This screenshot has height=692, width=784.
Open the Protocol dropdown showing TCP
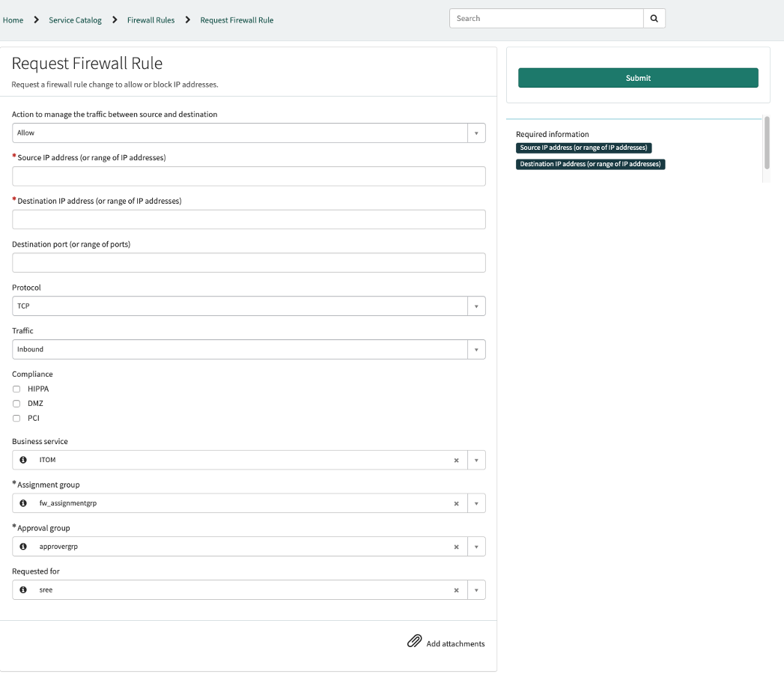[249, 306]
